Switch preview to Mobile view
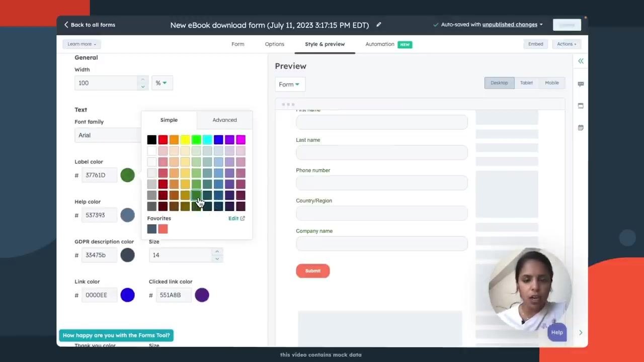This screenshot has width=644, height=362. 552,83
